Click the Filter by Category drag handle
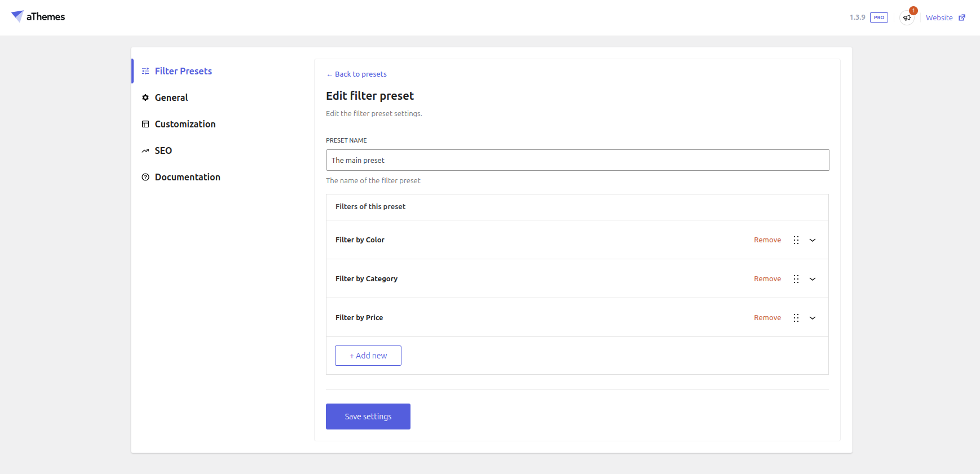The height and width of the screenshot is (474, 980). pyautogui.click(x=796, y=279)
